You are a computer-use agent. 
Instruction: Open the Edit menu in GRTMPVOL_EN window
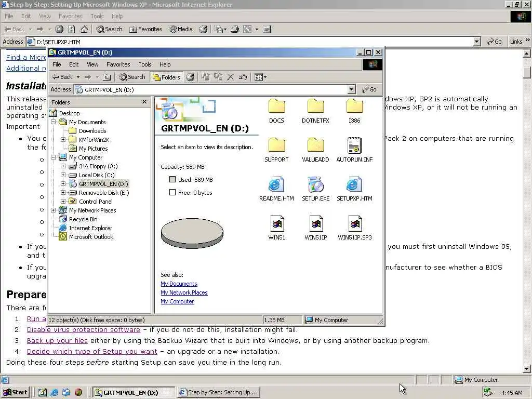click(x=74, y=64)
